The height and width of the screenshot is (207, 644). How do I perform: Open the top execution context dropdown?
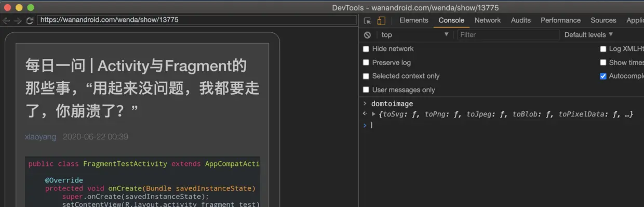point(414,35)
